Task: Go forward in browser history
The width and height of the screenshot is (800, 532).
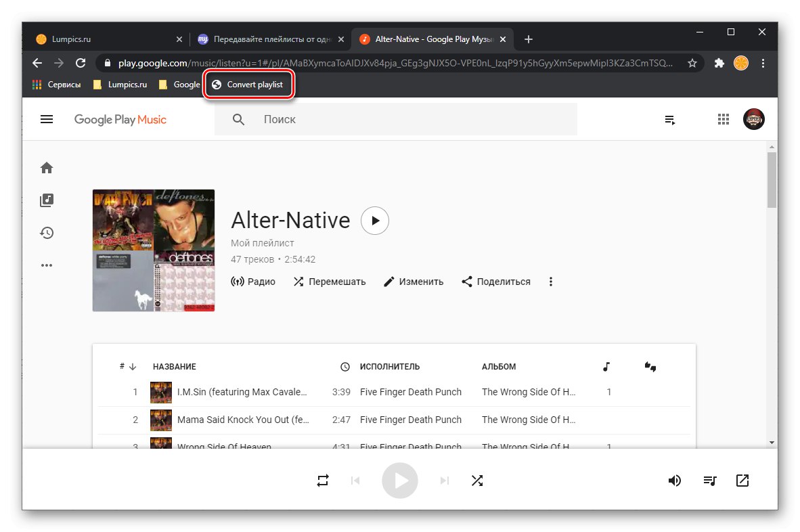Action: click(59, 63)
